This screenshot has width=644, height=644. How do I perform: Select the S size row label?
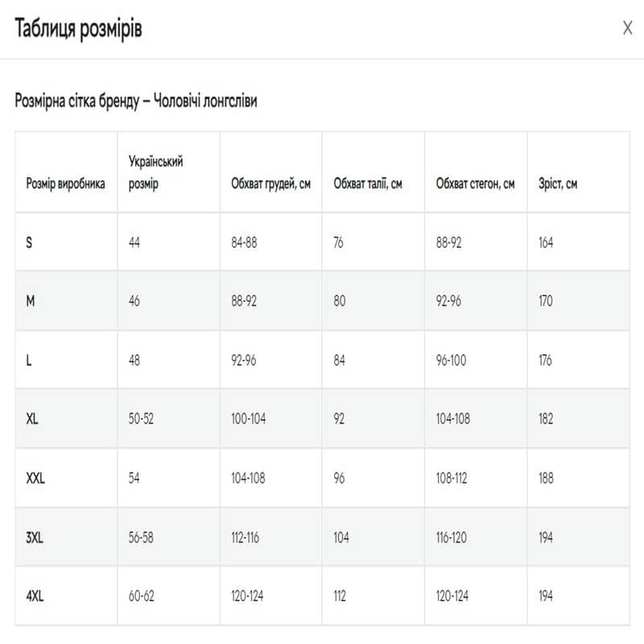click(29, 242)
